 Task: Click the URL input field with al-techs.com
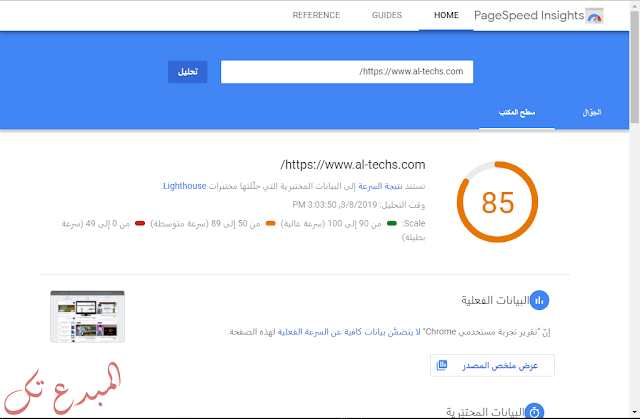coord(346,72)
